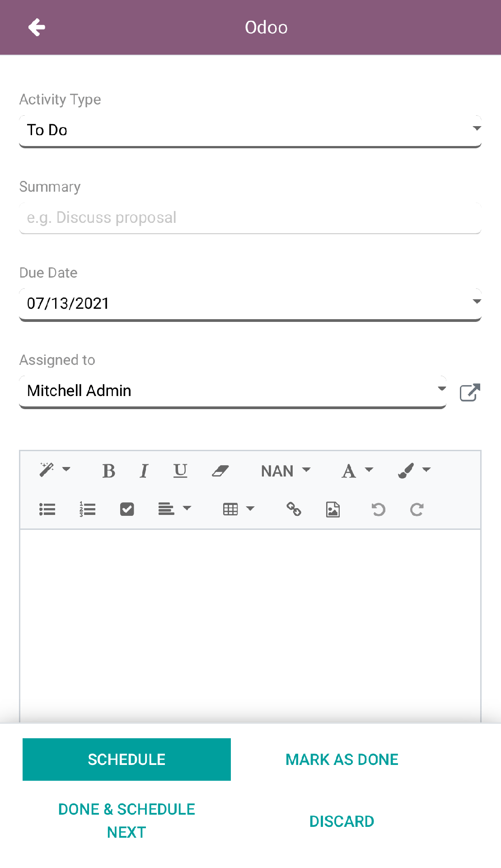501x868 pixels.
Task: Click the eraser remove-format icon
Action: coord(220,471)
